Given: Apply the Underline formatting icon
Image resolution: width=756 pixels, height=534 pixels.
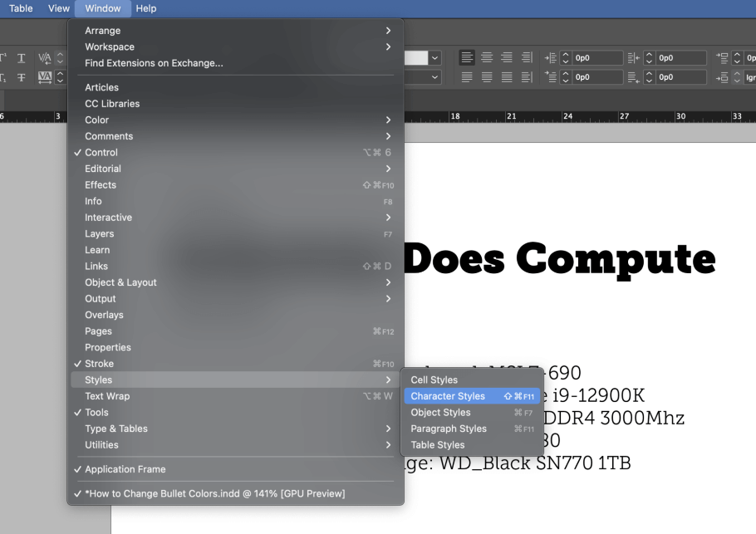Looking at the screenshot, I should [21, 58].
